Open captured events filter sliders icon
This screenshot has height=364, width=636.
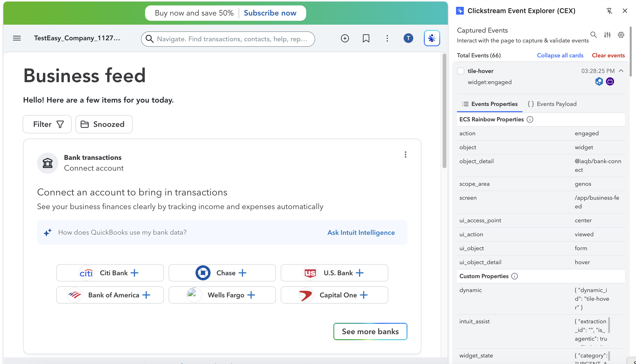tap(607, 35)
